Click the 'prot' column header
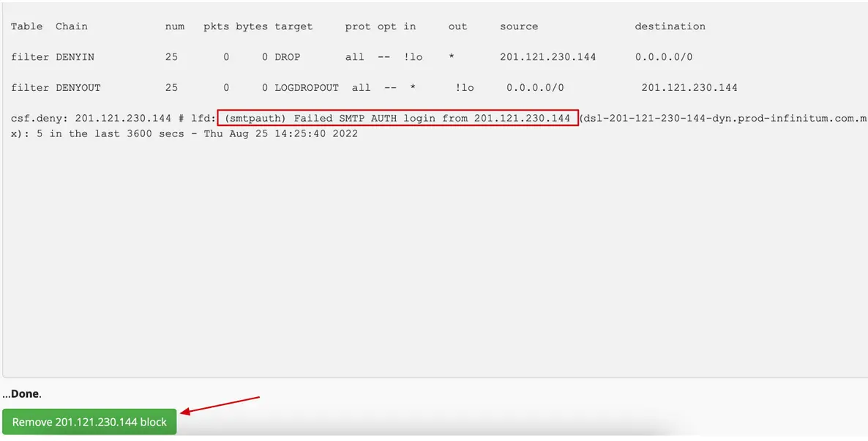 [358, 26]
